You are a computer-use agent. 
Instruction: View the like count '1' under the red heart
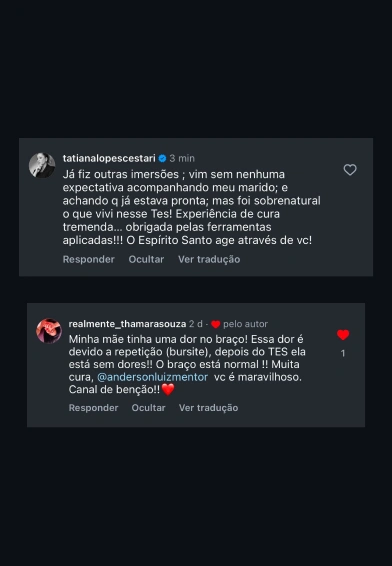pos(343,353)
